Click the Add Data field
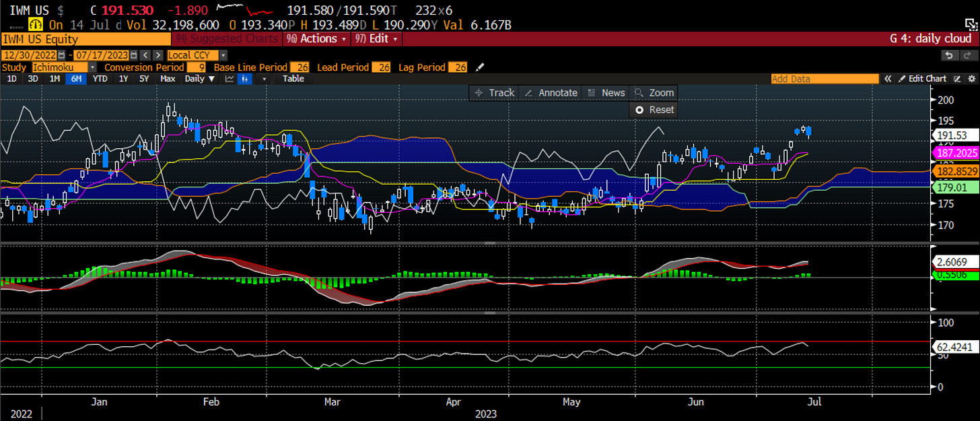Viewport: 980px width, 421px height. pyautogui.click(x=825, y=79)
